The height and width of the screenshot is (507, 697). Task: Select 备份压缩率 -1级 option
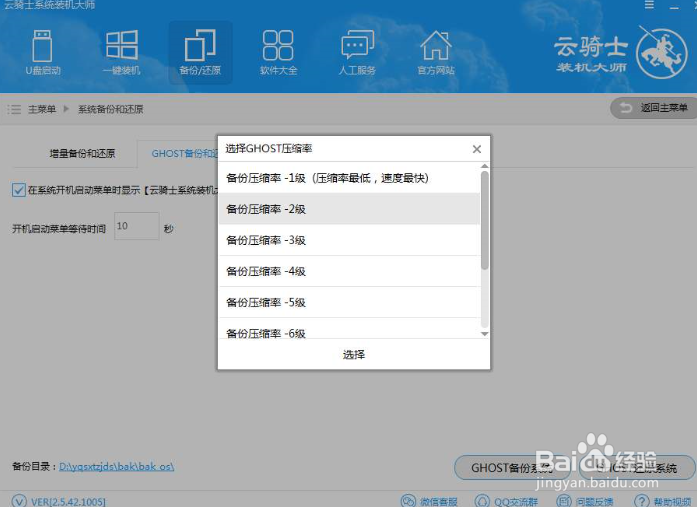coord(349,178)
